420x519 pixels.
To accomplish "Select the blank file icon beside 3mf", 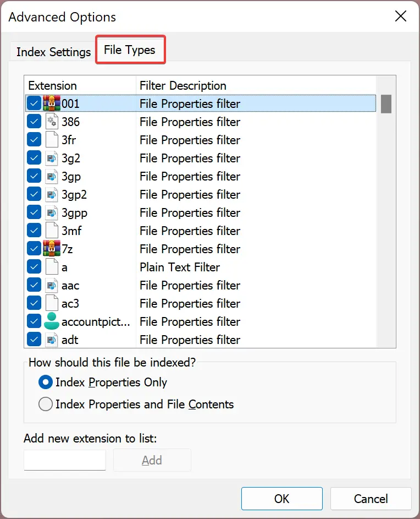I will pos(52,231).
